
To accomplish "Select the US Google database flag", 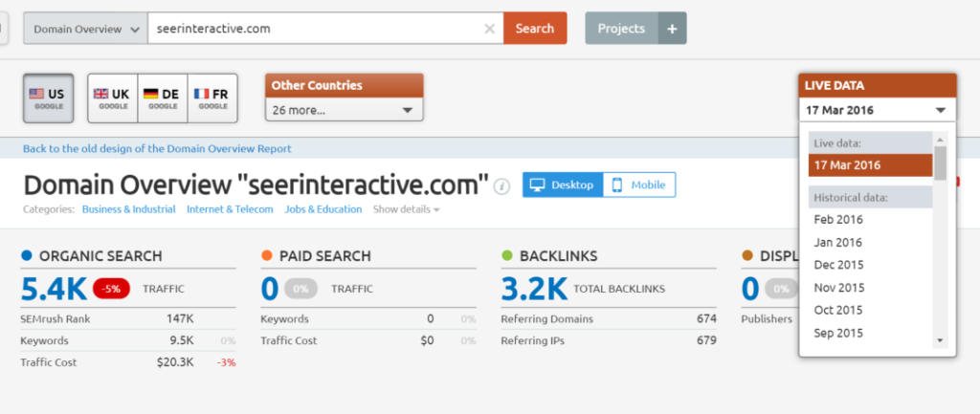I will (x=46, y=98).
